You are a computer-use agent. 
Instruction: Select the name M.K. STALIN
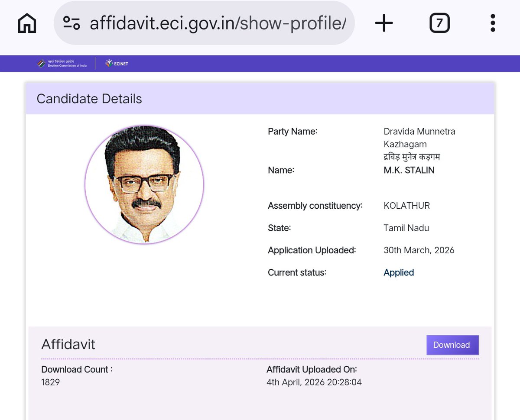[x=409, y=170]
